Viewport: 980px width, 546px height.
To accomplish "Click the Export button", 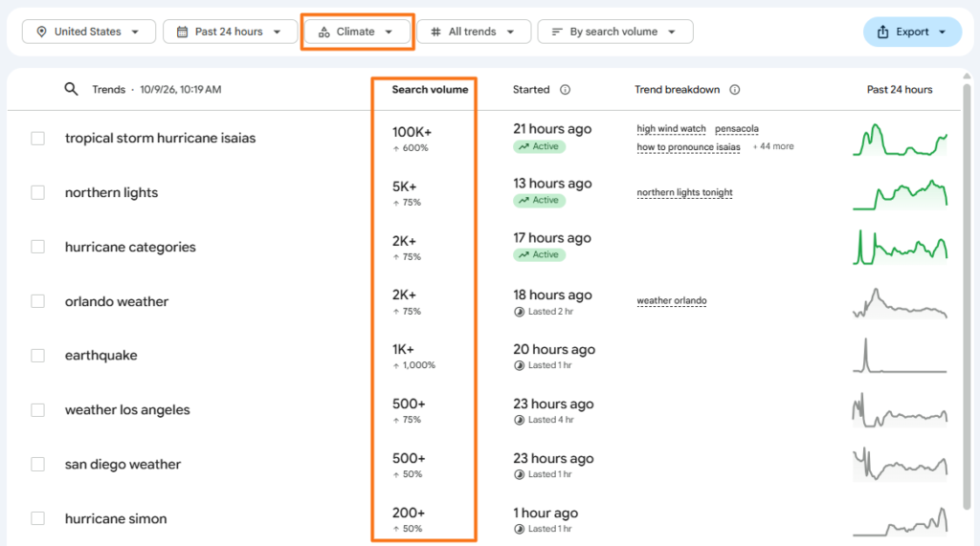I will tap(912, 32).
